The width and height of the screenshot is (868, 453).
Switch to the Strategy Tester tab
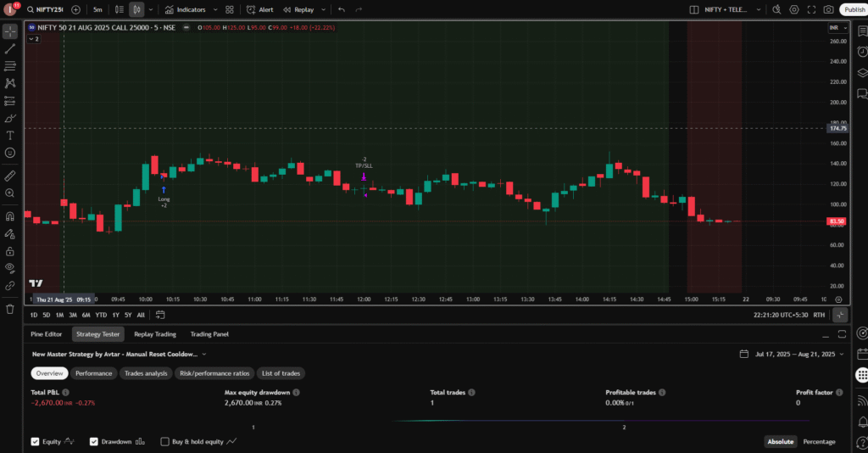(98, 334)
